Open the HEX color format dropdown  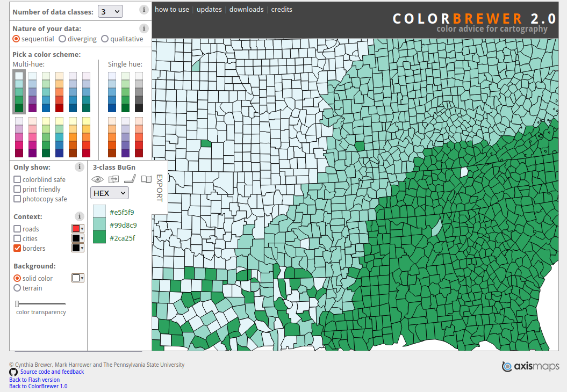pyautogui.click(x=110, y=193)
